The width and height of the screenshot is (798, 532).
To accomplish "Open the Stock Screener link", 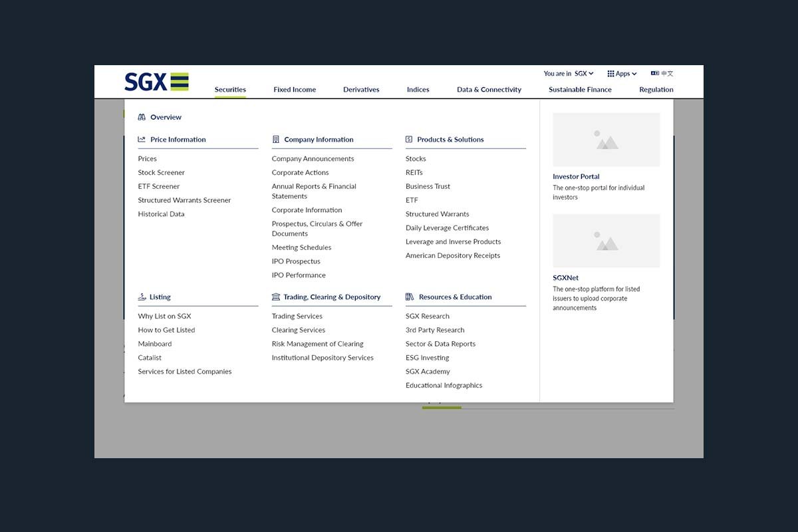I will click(161, 173).
